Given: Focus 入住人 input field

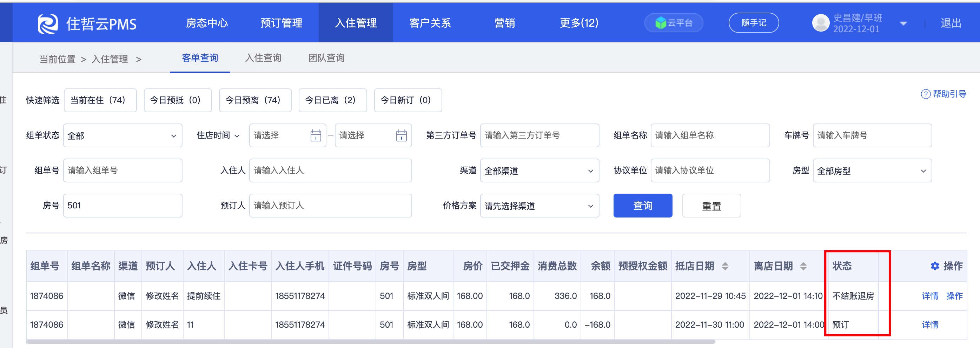Looking at the screenshot, I should [x=330, y=171].
